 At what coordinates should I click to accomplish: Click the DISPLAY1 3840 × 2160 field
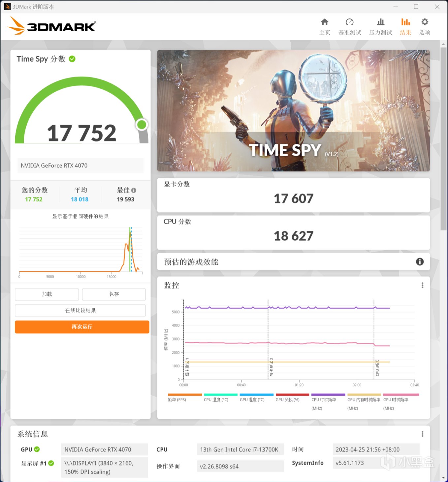coord(105,467)
